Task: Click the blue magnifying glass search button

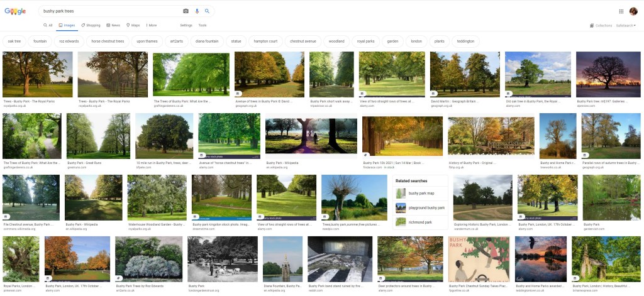Action: coord(207,11)
